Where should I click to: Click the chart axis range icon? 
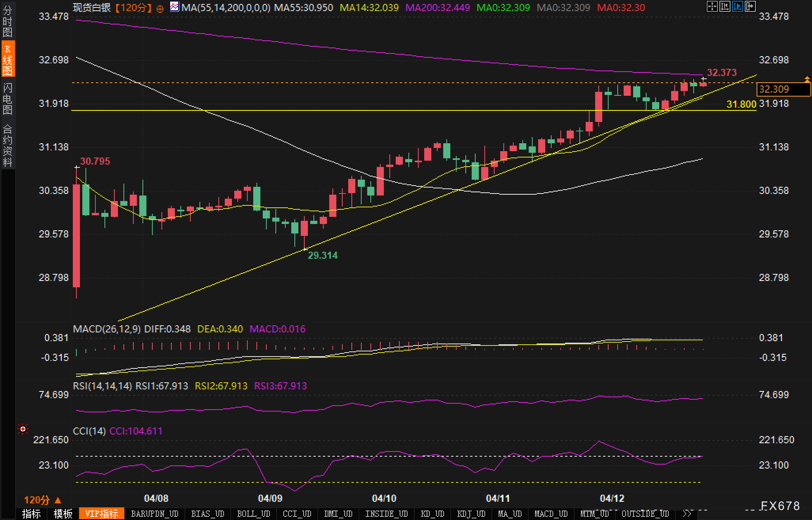[x=725, y=6]
